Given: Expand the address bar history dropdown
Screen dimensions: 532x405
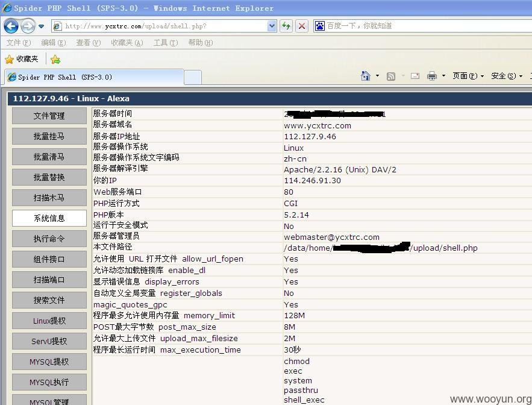Looking at the screenshot, I should pos(272,26).
